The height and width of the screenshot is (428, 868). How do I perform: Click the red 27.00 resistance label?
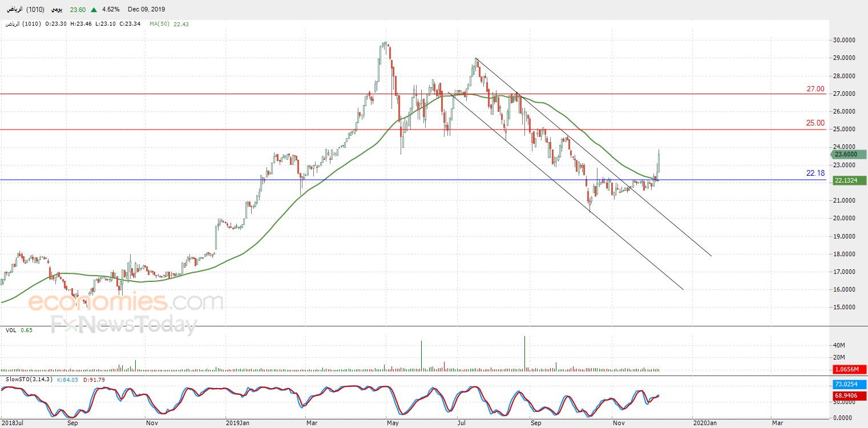(815, 89)
